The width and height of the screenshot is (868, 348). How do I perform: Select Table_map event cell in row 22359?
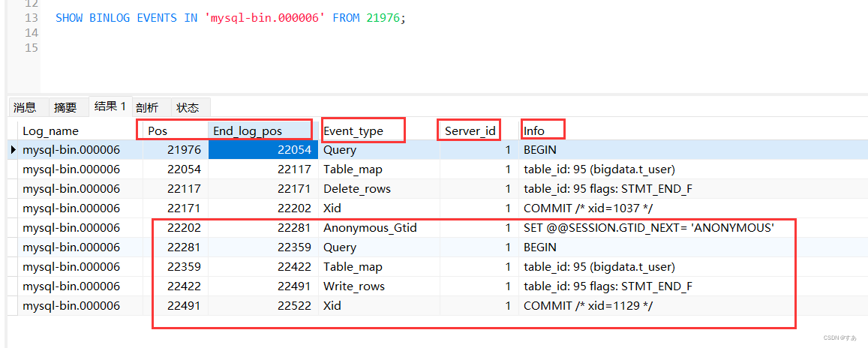coord(379,267)
